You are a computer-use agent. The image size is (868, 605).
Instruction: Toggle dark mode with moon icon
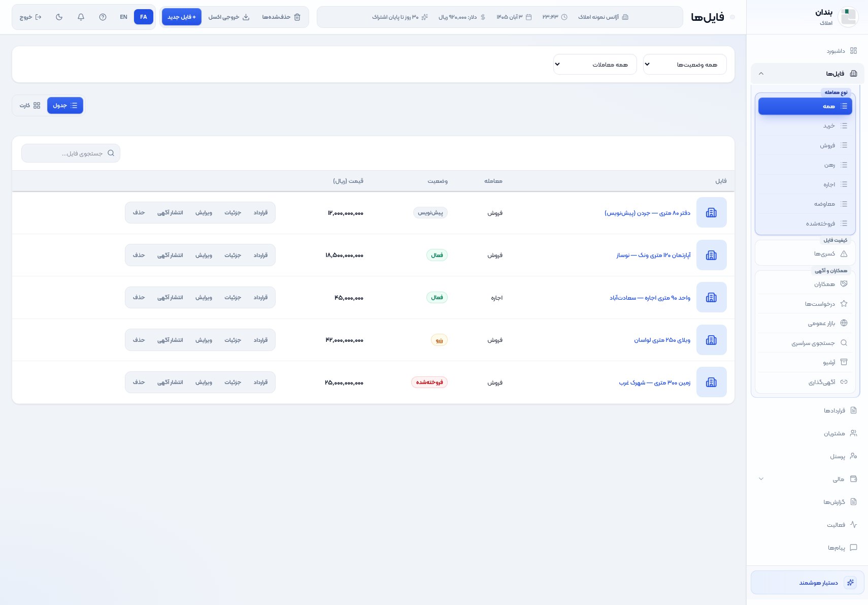(59, 17)
